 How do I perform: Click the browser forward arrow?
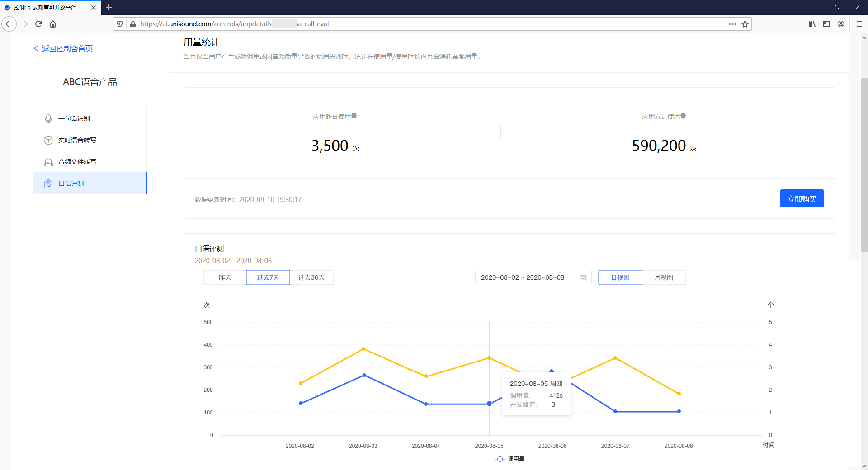pyautogui.click(x=24, y=24)
